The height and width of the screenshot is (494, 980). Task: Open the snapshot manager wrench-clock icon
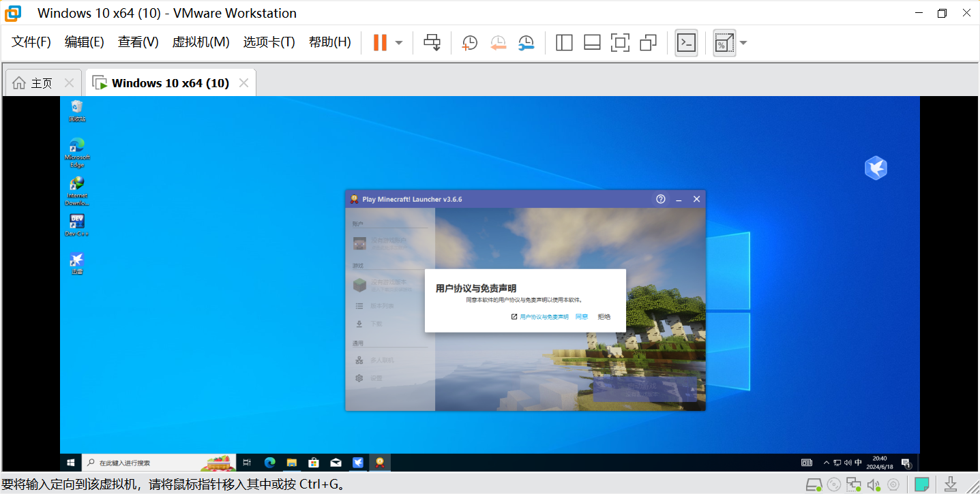point(526,43)
